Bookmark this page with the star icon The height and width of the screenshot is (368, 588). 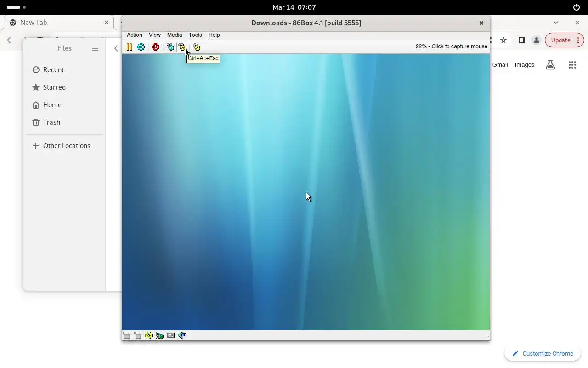[503, 40]
